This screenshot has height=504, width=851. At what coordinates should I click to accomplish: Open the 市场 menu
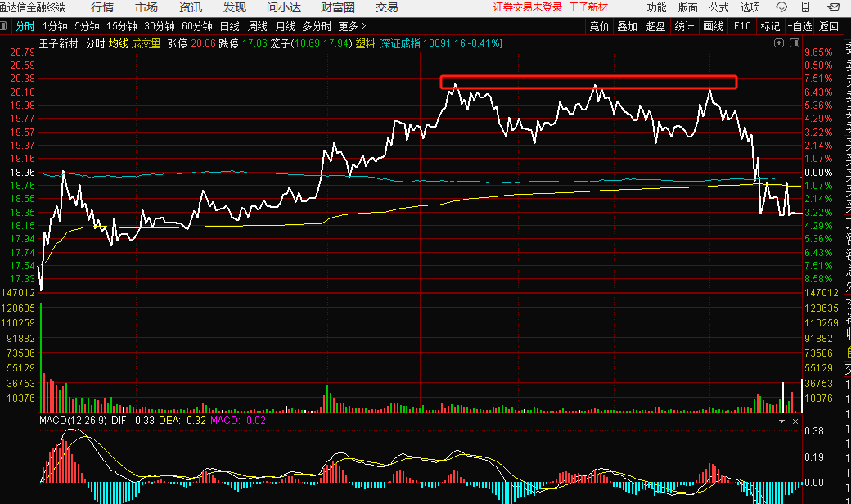[146, 7]
